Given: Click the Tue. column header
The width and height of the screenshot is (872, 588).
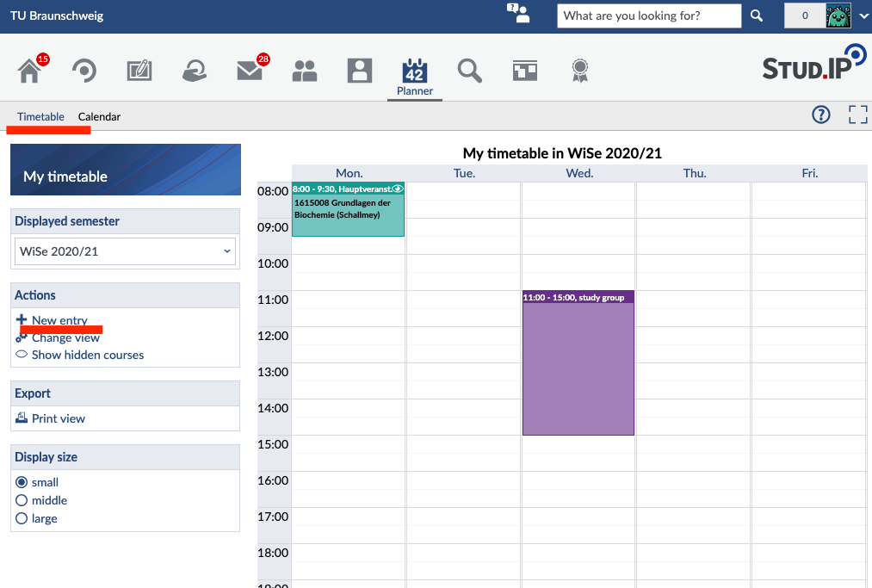Looking at the screenshot, I should pos(464,174).
